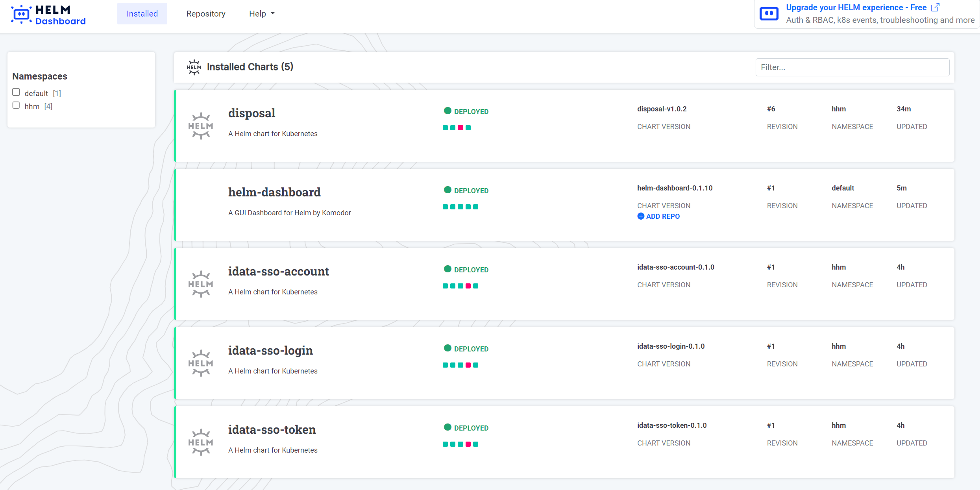Check the default namespace checkbox
Viewport: 980px width, 490px height.
(16, 92)
